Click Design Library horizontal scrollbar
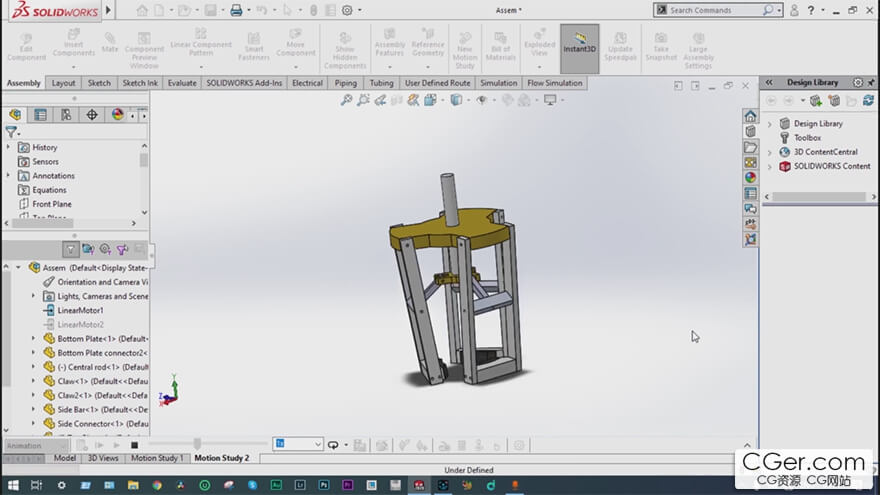 [x=819, y=197]
